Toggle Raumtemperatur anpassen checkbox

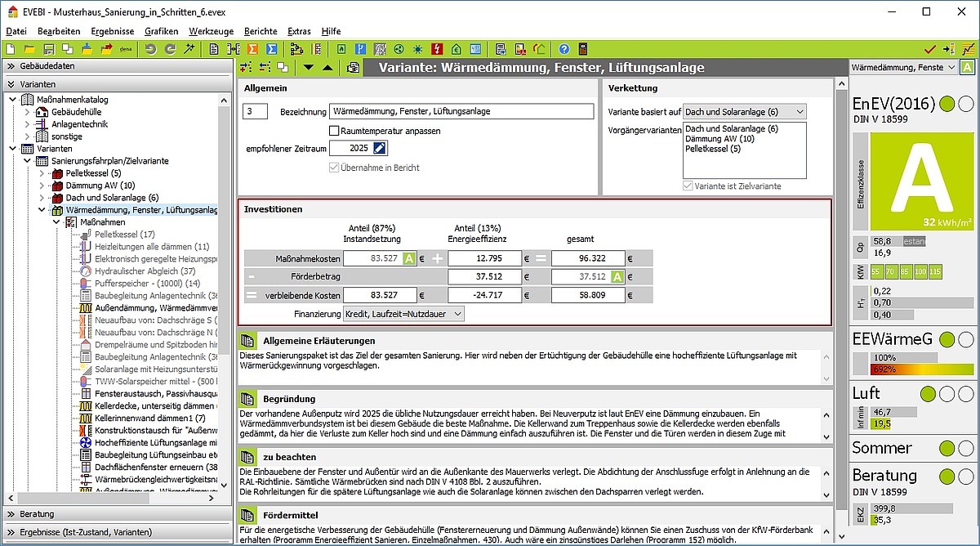pyautogui.click(x=334, y=131)
